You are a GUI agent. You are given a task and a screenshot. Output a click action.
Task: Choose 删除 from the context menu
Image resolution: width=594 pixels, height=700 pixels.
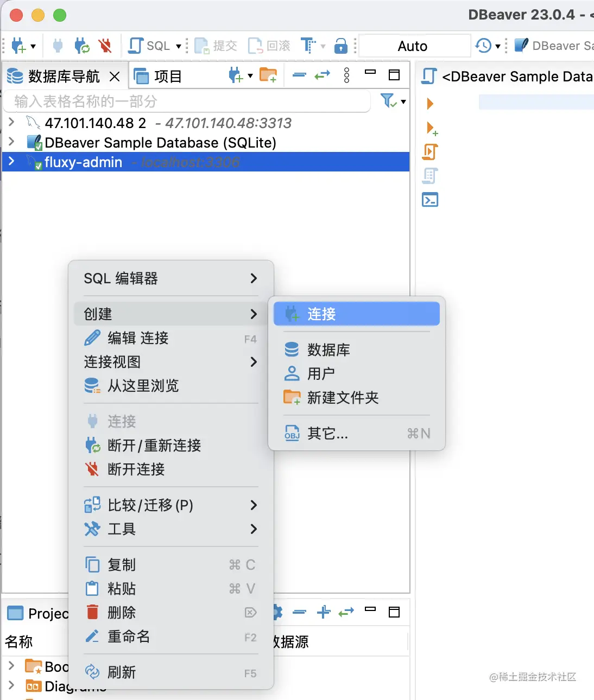[x=171, y=613]
